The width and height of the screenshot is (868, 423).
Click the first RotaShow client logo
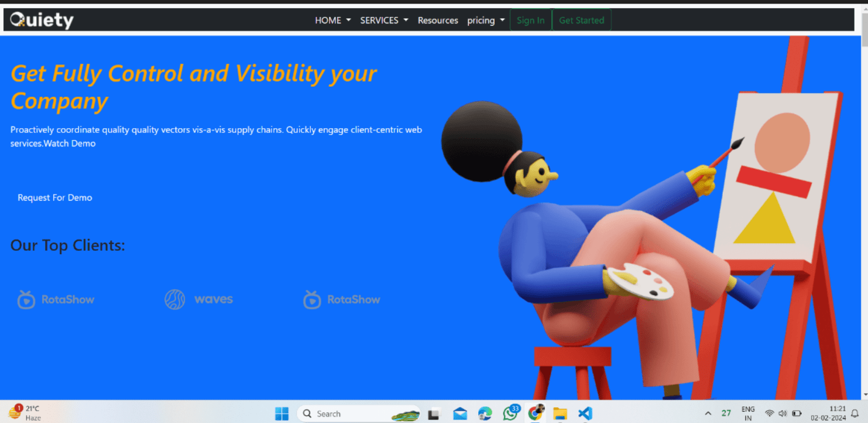click(x=56, y=299)
